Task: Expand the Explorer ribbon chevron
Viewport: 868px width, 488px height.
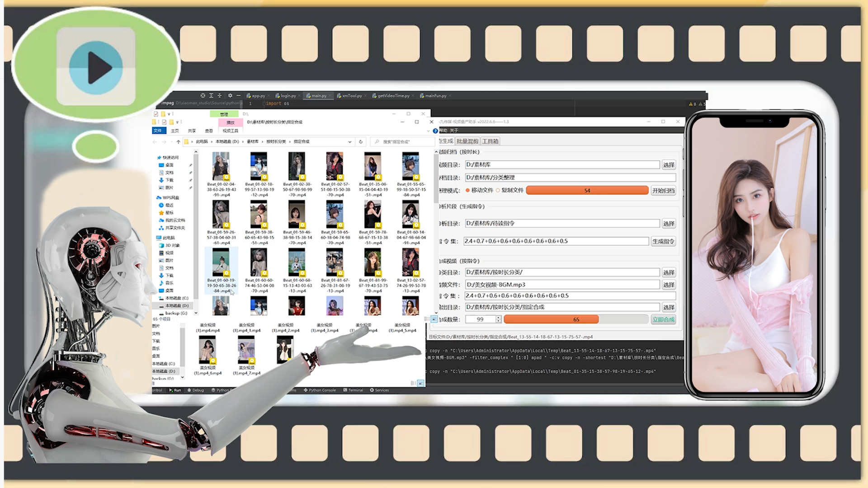Action: point(428,131)
